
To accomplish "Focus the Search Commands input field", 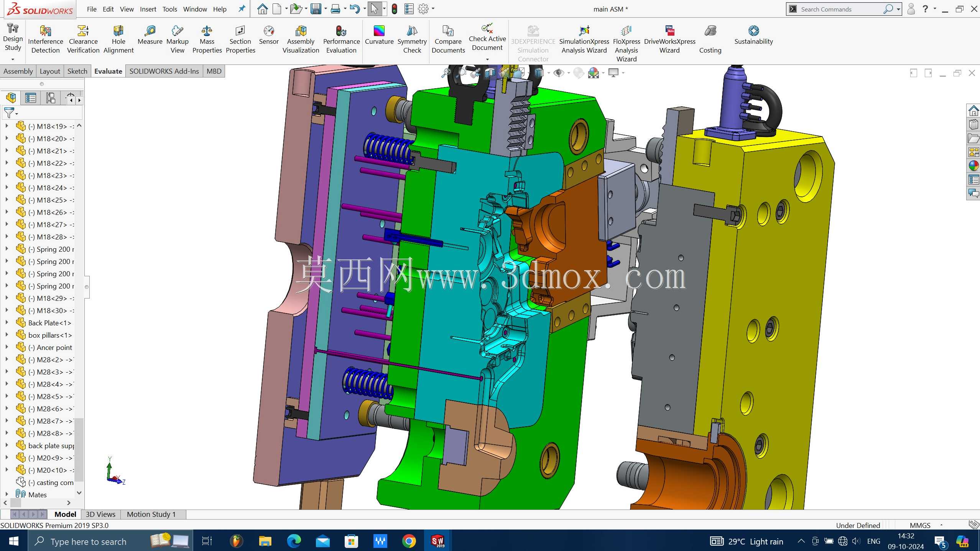I will click(x=840, y=9).
